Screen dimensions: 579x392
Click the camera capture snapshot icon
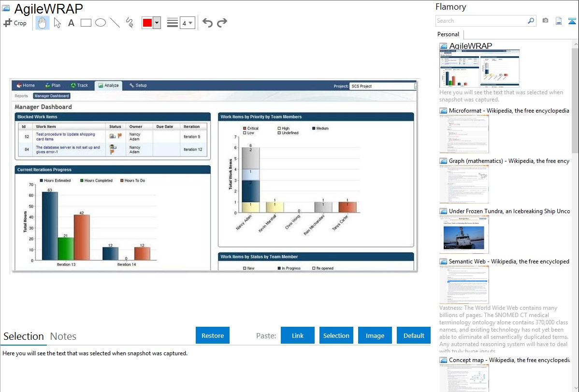[x=545, y=21]
